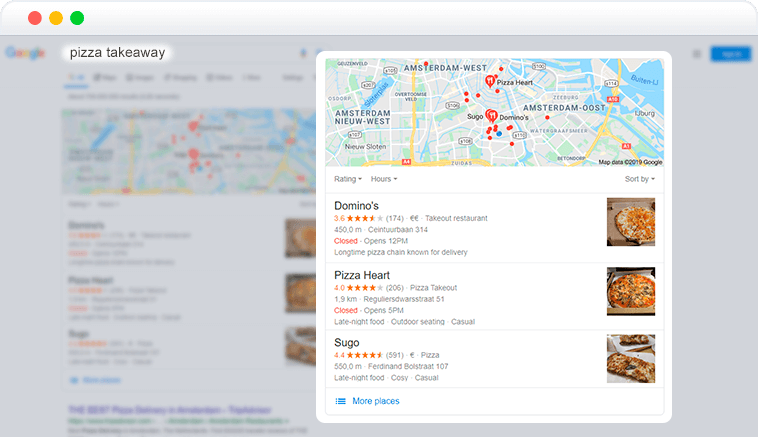The width and height of the screenshot is (758, 437).
Task: Click the 'pizza takeaway' search field
Action: pos(117,52)
